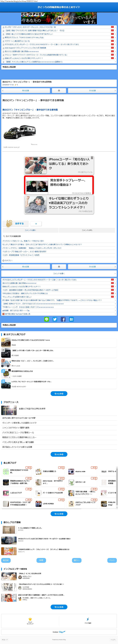Switch to PCモード in footer
The height and width of the screenshot is (644, 118).
(4, 640)
